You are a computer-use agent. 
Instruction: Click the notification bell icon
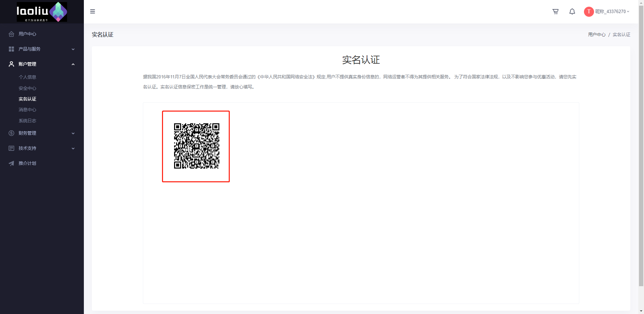[x=572, y=11]
